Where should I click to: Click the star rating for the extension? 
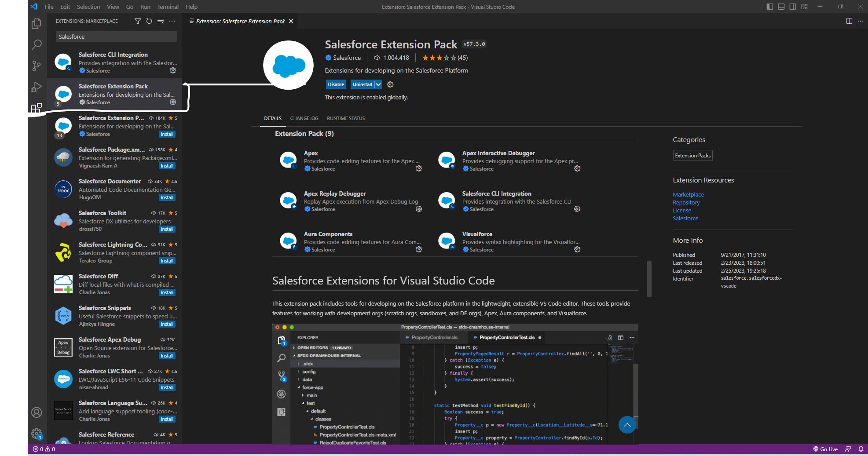click(x=445, y=58)
